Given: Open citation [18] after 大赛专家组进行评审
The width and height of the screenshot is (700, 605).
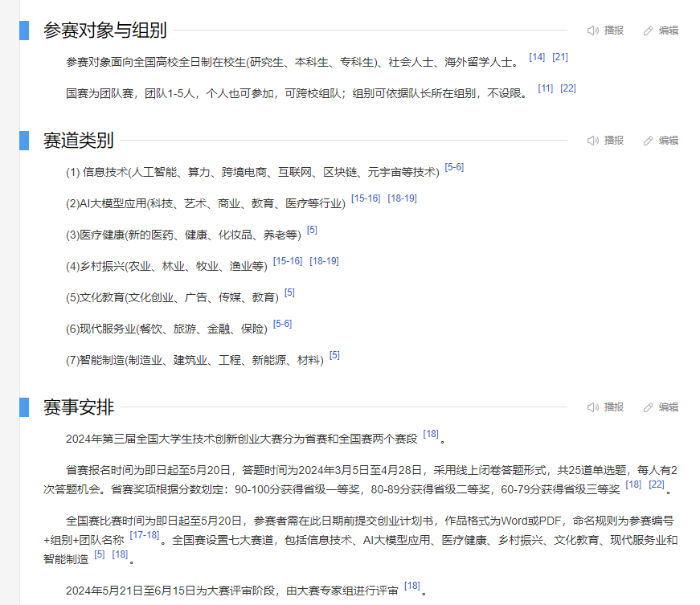Looking at the screenshot, I should (x=412, y=586).
